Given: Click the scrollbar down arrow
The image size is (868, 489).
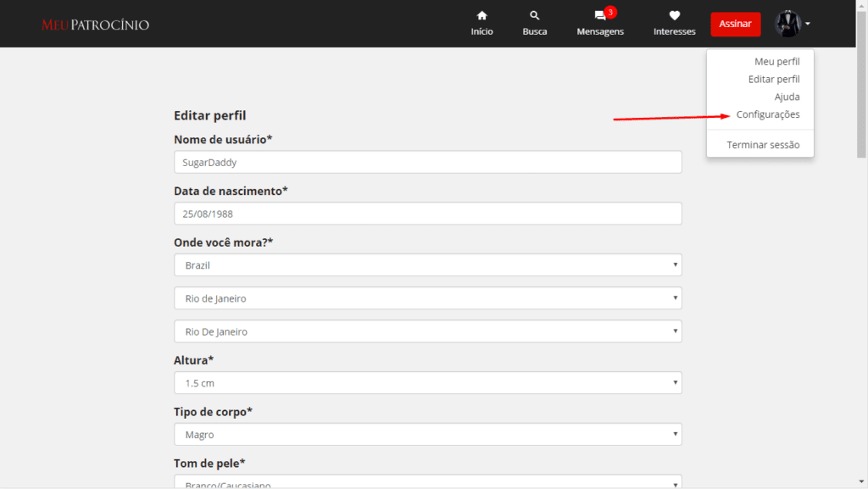Looking at the screenshot, I should pos(861,482).
